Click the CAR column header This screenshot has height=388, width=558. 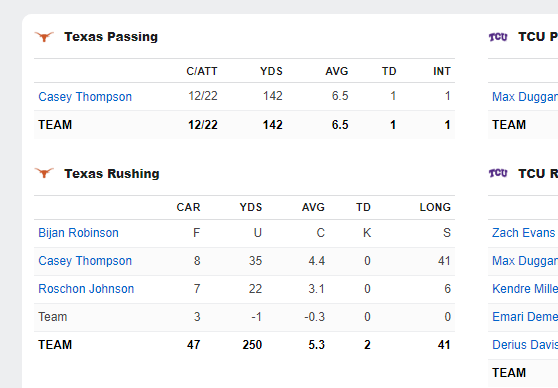[189, 207]
